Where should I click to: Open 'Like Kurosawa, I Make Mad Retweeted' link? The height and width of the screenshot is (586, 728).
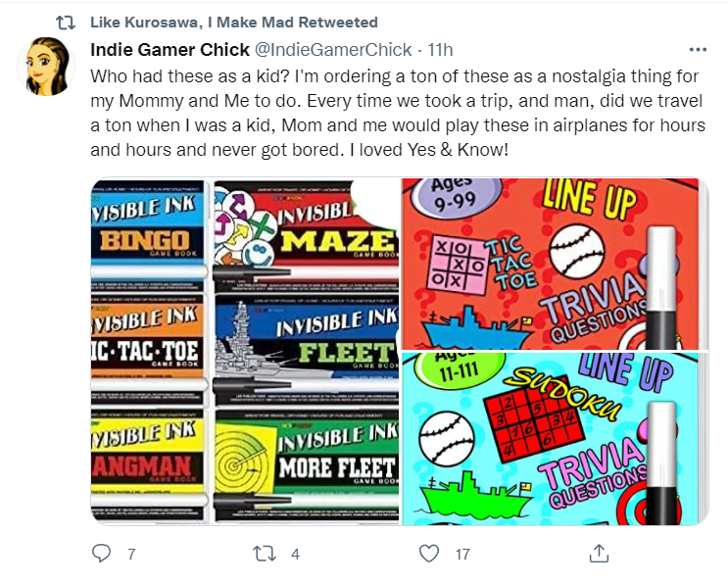(233, 22)
